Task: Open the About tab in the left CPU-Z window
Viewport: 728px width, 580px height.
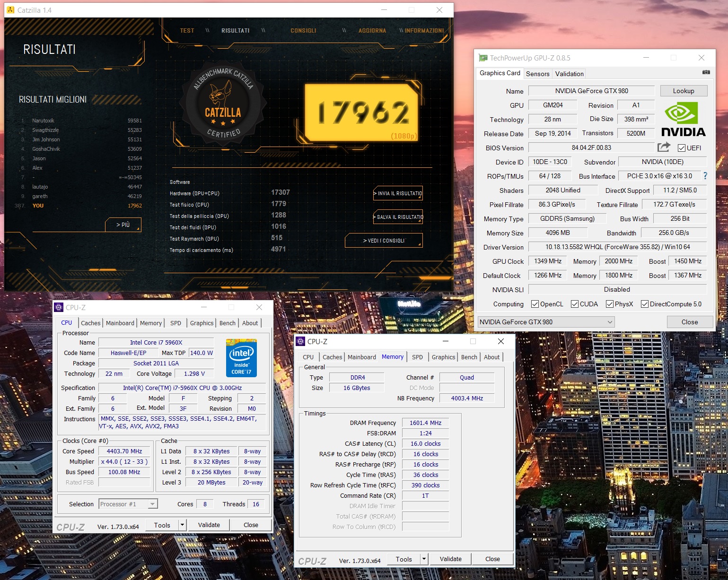Action: tap(250, 323)
